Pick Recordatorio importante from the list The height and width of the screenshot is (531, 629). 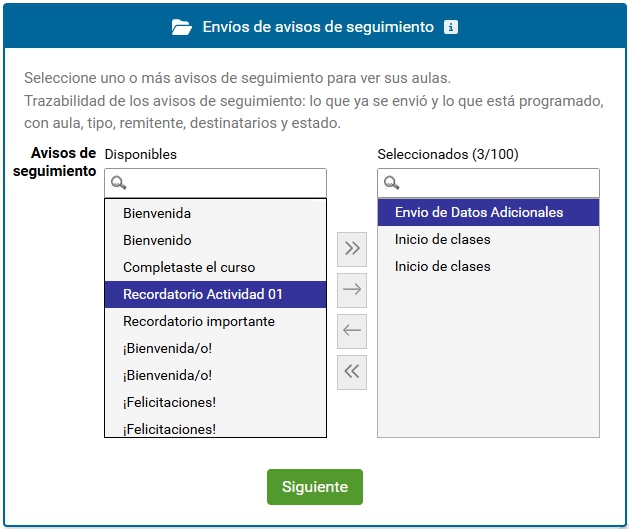[215, 321]
